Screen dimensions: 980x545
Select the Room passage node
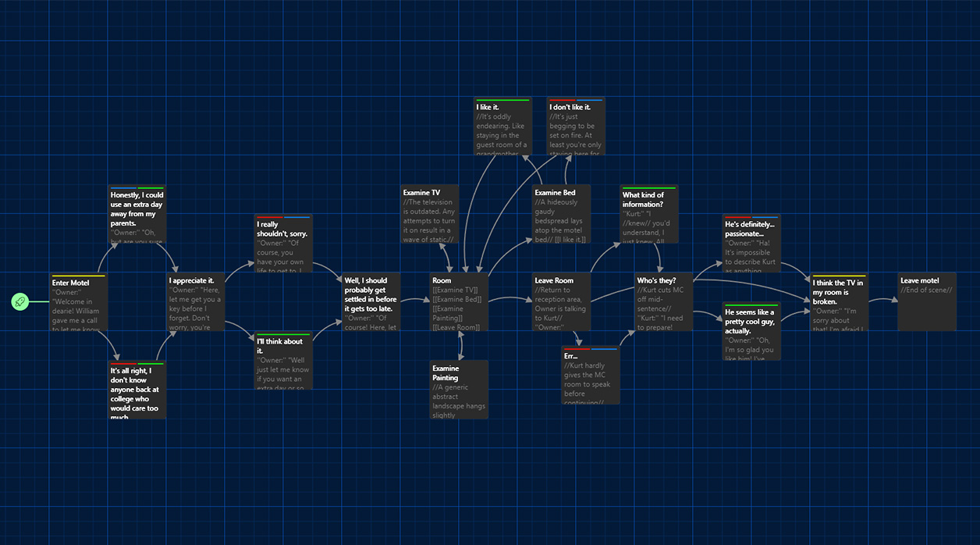point(459,301)
